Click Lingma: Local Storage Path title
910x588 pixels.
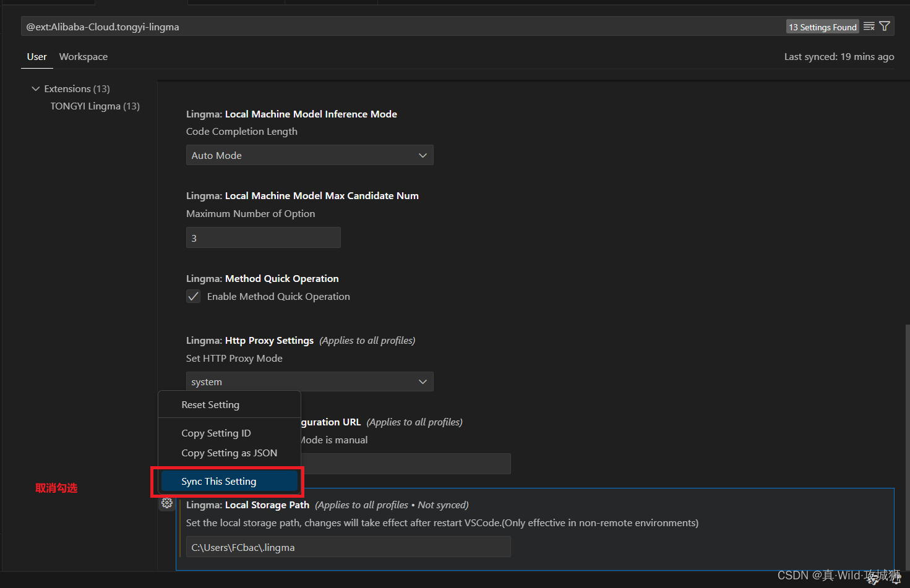[x=247, y=505]
